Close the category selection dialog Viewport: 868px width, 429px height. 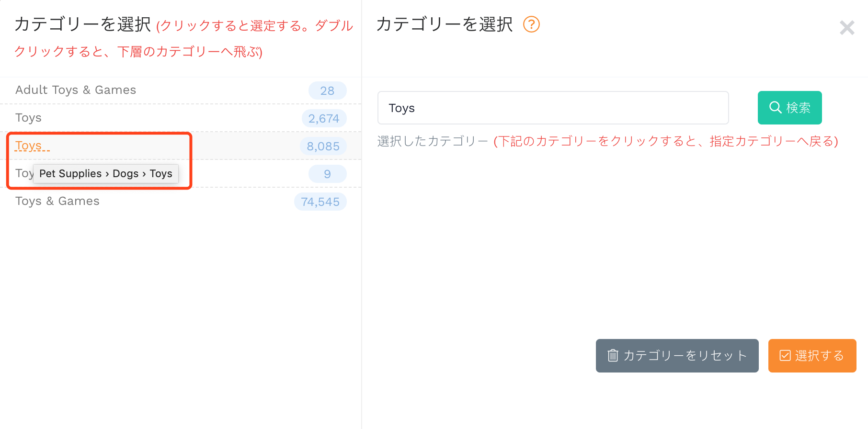coord(847,28)
